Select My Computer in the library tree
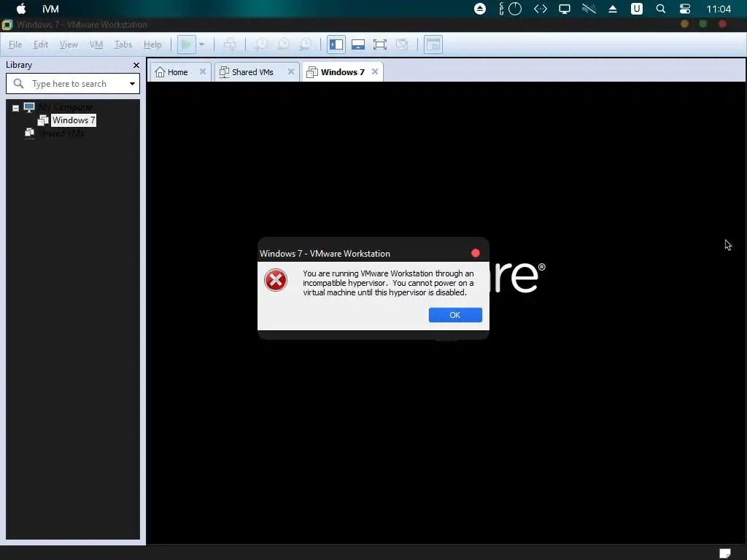Viewport: 747px width, 560px height. (x=66, y=107)
